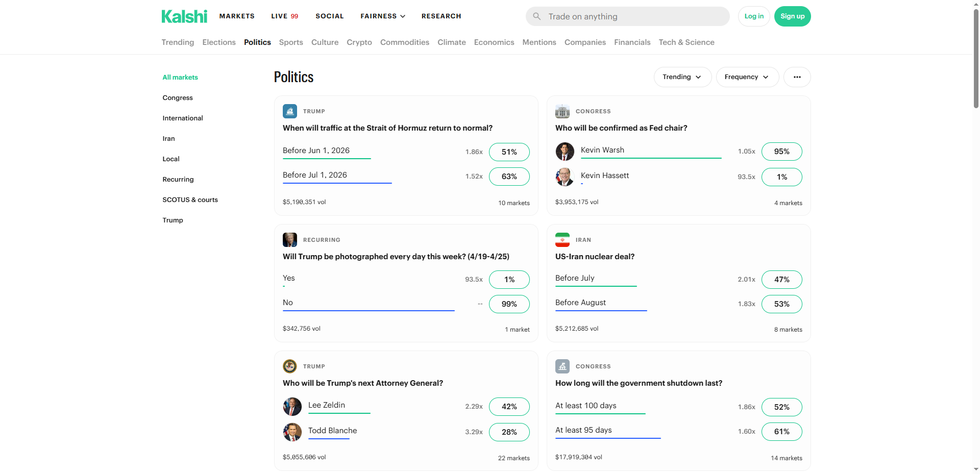Click the Strait of Hormuz ship icon
The width and height of the screenshot is (980, 474).
(290, 111)
